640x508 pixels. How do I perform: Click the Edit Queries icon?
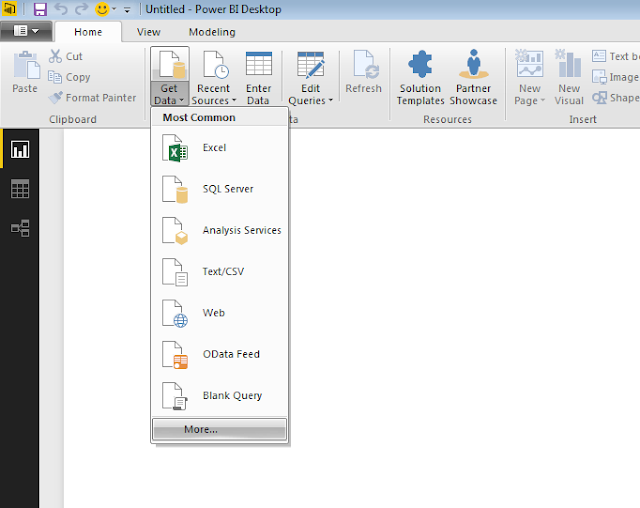311,64
